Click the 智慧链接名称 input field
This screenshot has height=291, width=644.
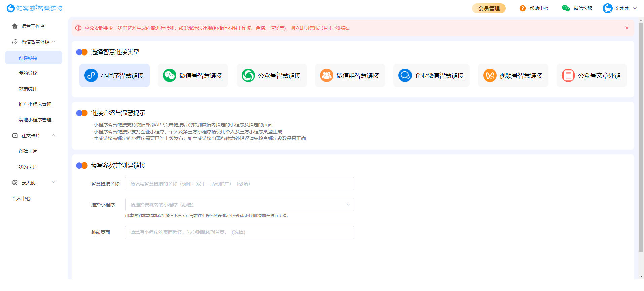pos(239,184)
